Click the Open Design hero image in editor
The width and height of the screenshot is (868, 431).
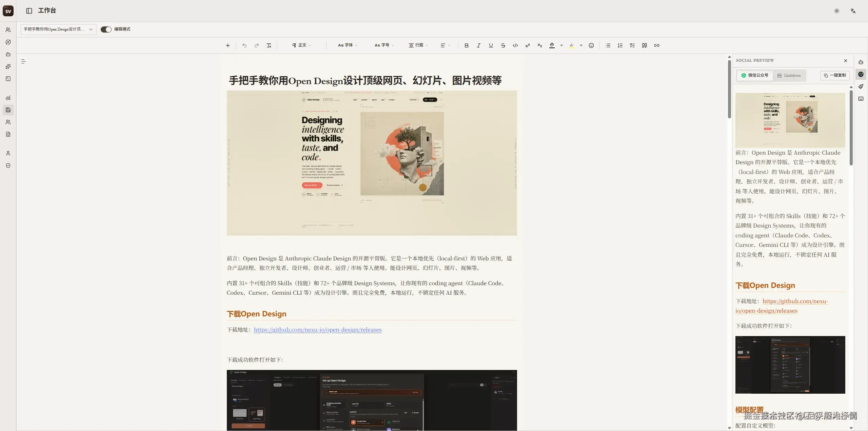(x=372, y=163)
